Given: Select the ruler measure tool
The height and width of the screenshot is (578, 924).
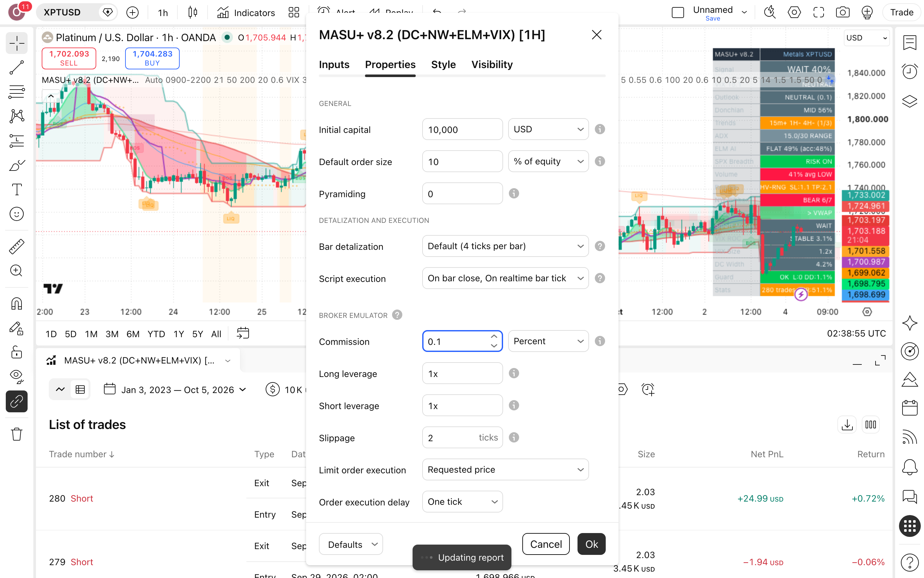Looking at the screenshot, I should pos(17,247).
